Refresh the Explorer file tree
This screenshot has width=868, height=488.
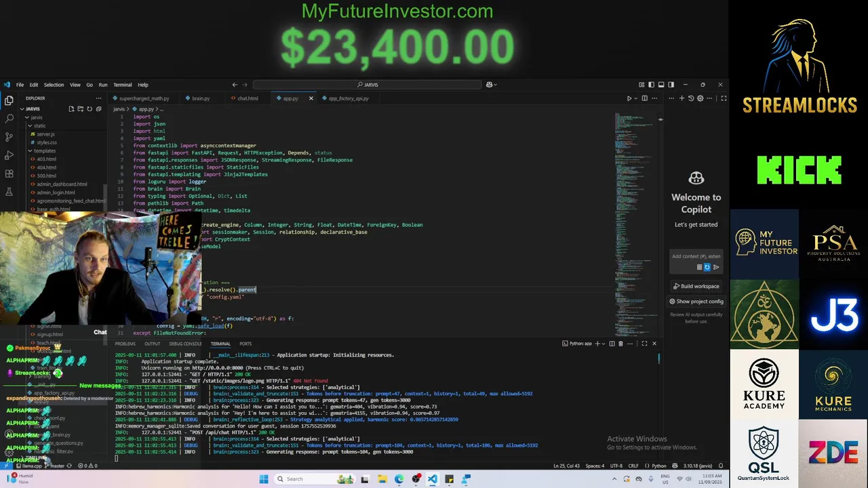point(89,108)
